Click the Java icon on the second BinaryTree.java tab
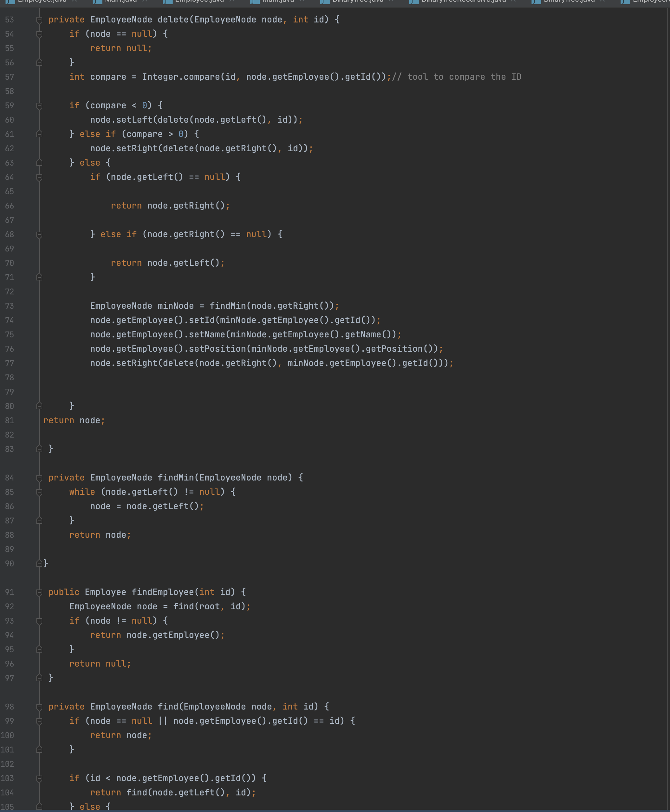This screenshot has height=812, width=670. pos(534,2)
